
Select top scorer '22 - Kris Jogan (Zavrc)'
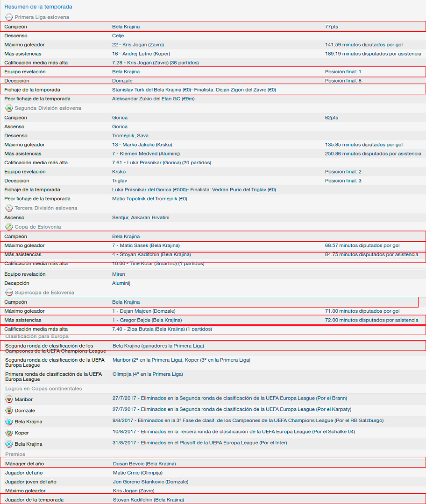138,45
